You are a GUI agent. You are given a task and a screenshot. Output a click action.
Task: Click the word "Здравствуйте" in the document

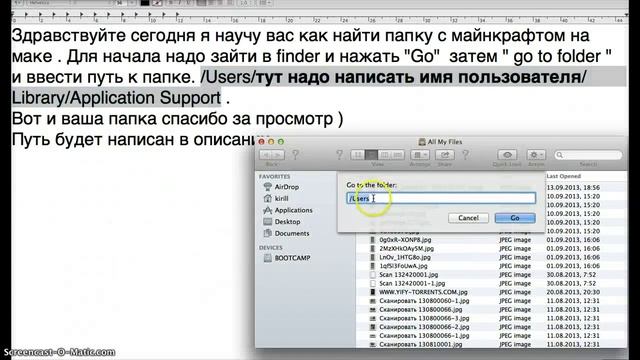(x=69, y=36)
